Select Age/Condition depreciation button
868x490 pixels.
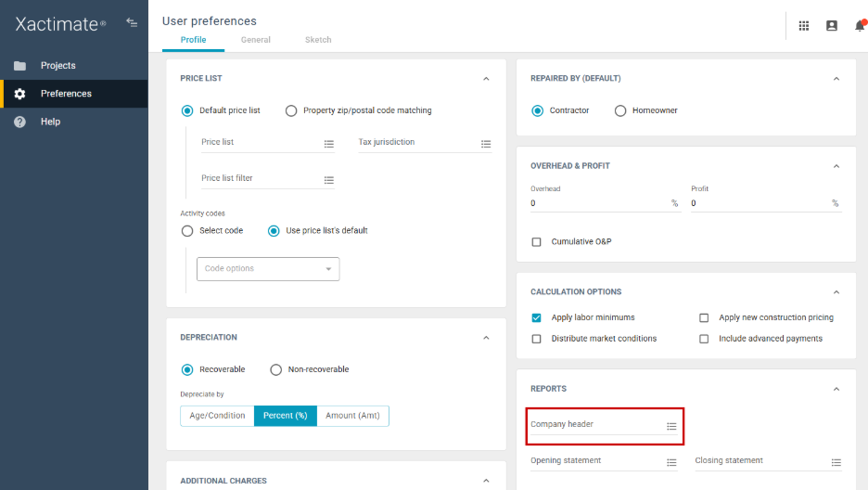coord(217,416)
